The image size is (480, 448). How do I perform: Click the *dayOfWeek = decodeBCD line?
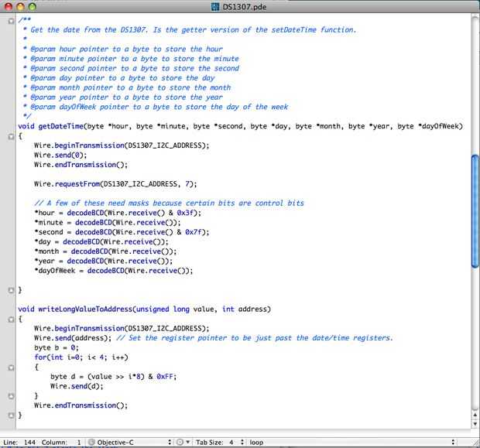click(114, 271)
